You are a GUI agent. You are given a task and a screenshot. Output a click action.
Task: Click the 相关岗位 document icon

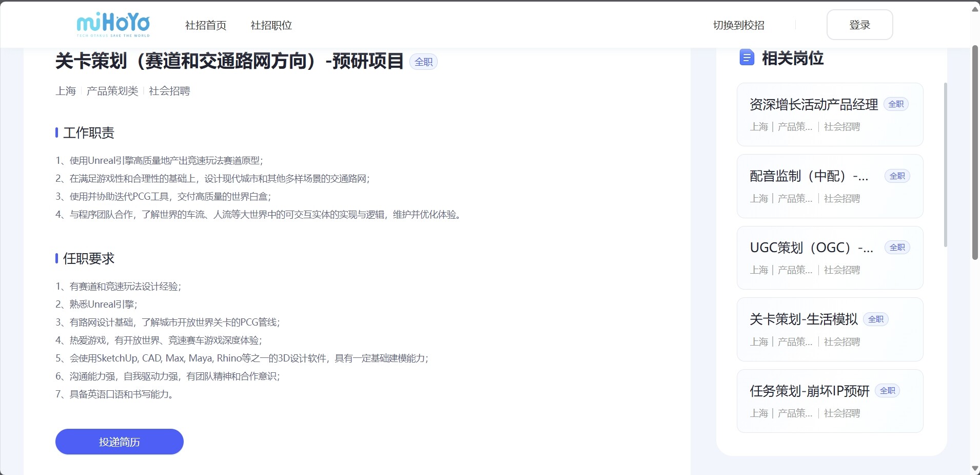tap(747, 58)
